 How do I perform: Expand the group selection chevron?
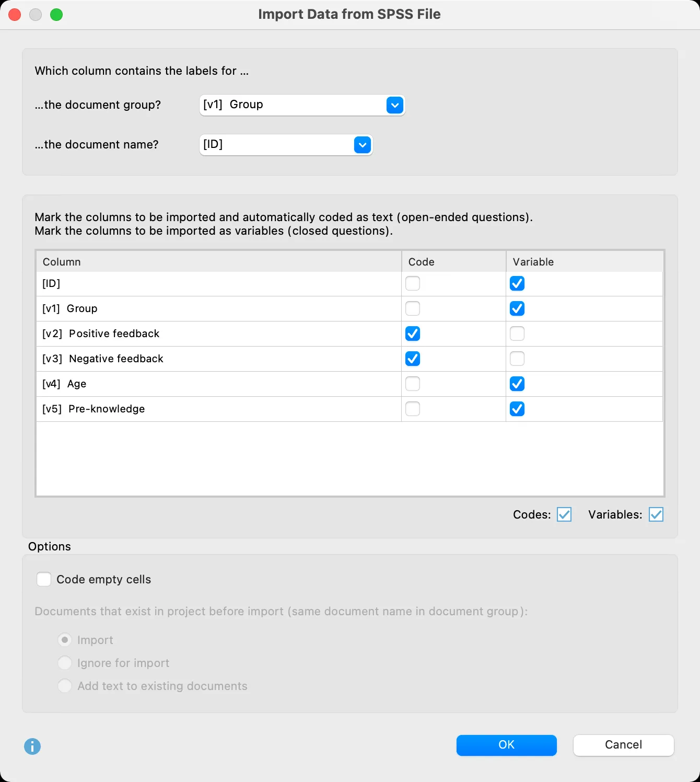click(x=395, y=105)
